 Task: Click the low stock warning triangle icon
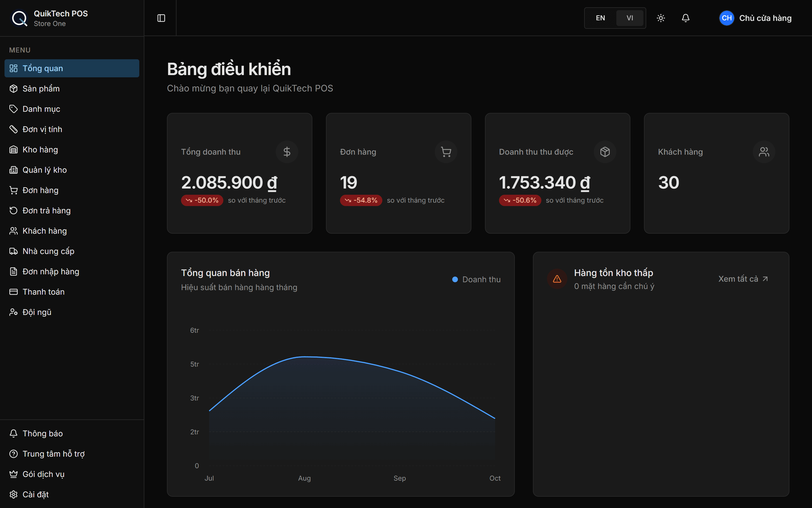click(557, 279)
